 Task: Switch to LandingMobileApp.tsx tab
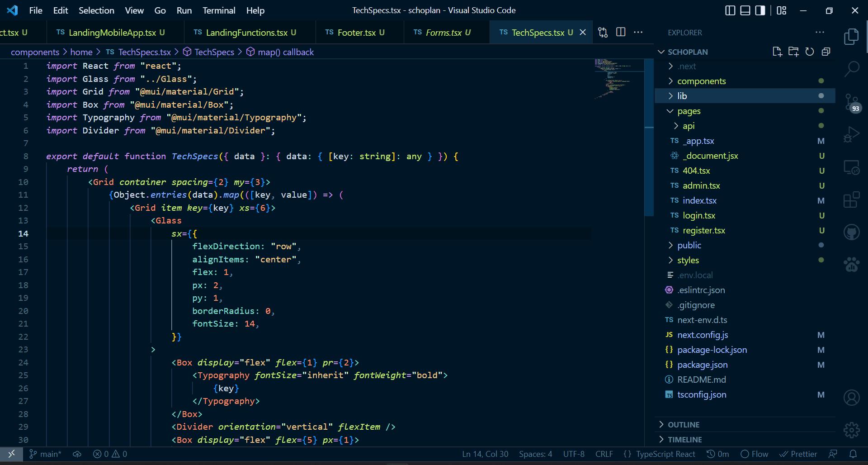tap(115, 32)
